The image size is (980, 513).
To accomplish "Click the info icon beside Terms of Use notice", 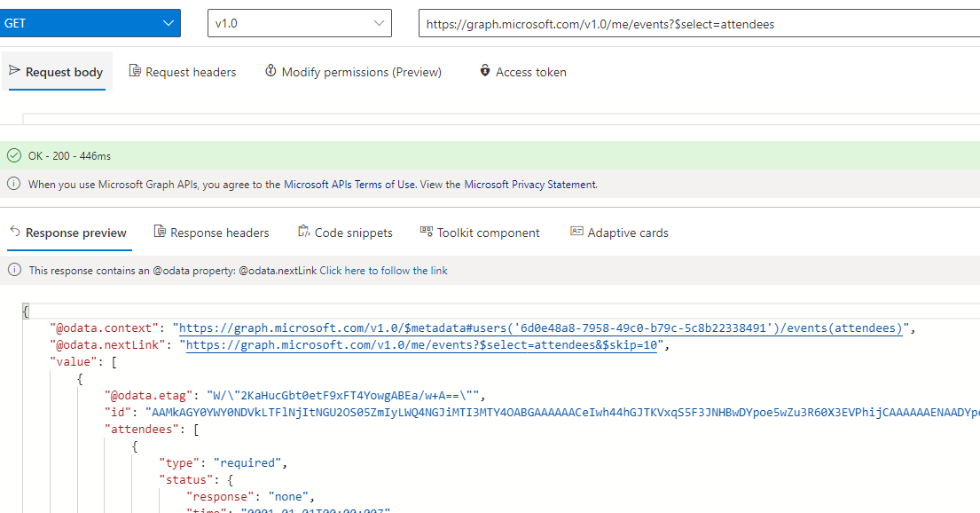I will 14,184.
